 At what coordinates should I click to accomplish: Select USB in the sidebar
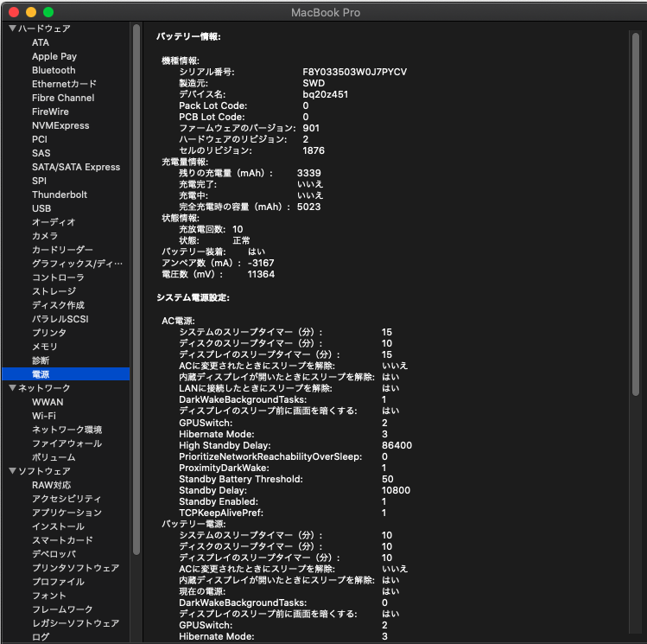[x=41, y=208]
